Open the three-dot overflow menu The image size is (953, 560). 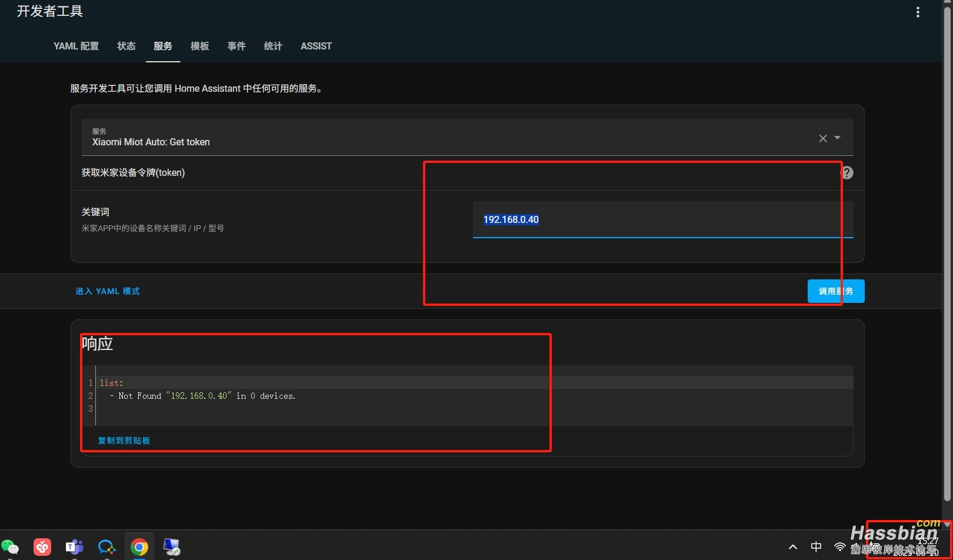coord(918,12)
